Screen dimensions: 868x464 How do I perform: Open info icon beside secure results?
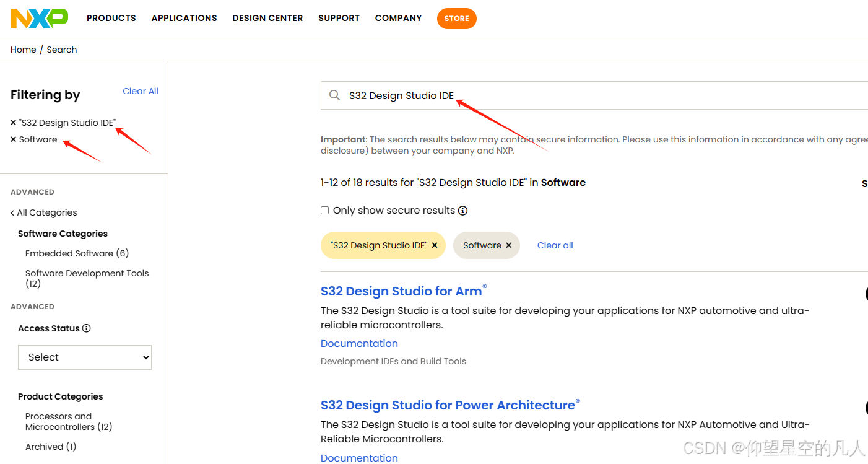pos(462,211)
